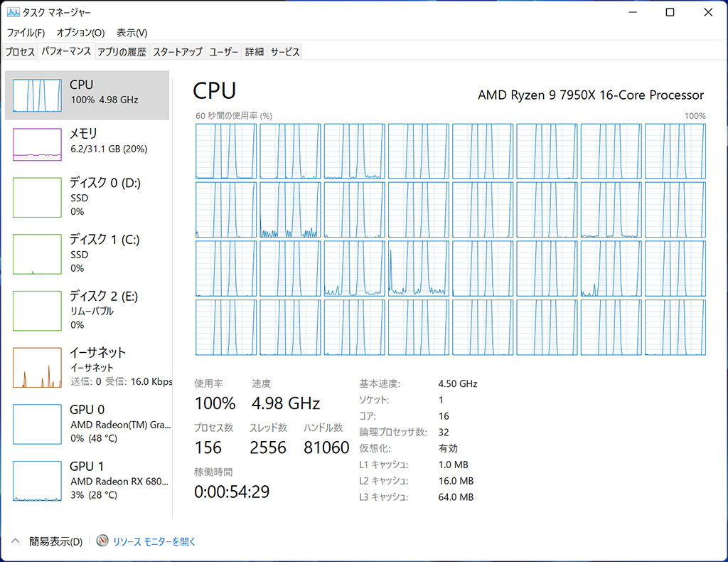728x562 pixels.
Task: Click the Task Manager app icon in the title bar
Action: [13, 12]
